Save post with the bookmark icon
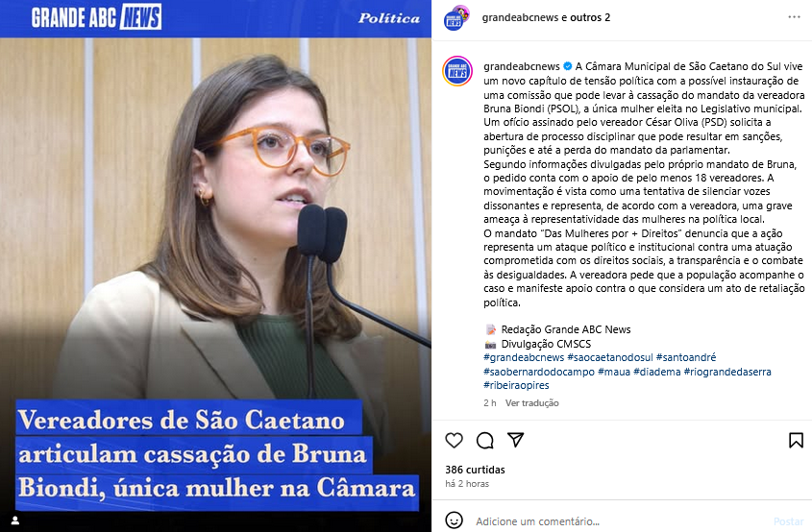This screenshot has width=812, height=532. click(796, 441)
